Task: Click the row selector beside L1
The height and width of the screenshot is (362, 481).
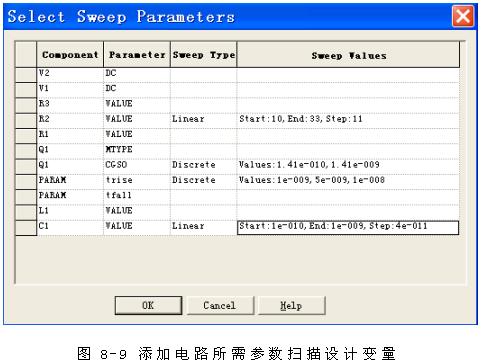Action: coord(26,212)
